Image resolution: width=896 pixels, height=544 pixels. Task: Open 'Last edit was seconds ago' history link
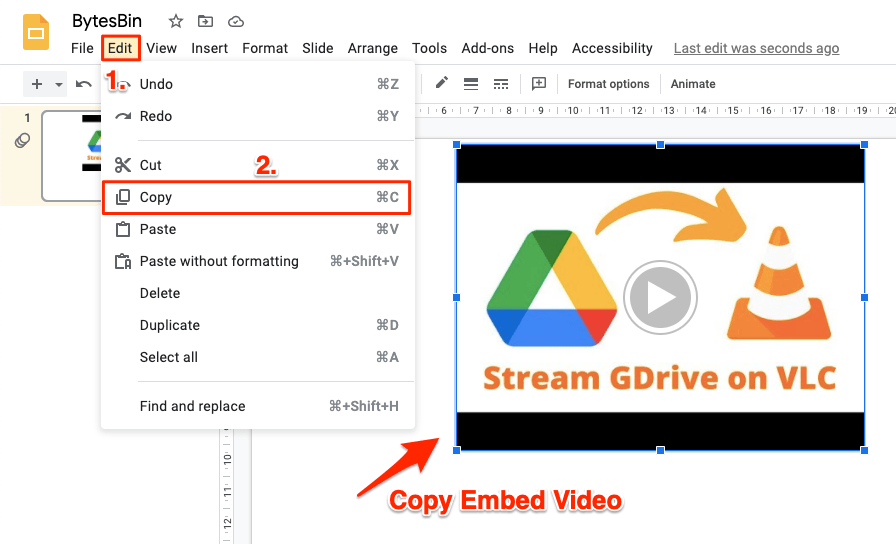(756, 49)
